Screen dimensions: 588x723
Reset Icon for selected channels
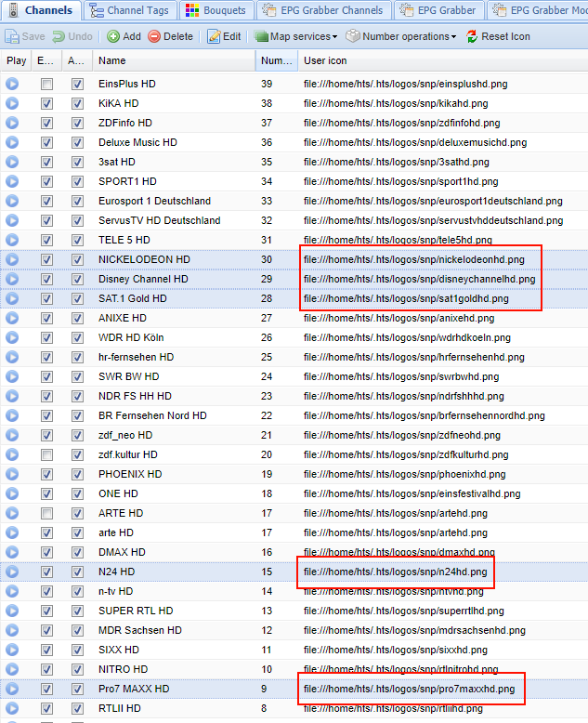point(498,36)
